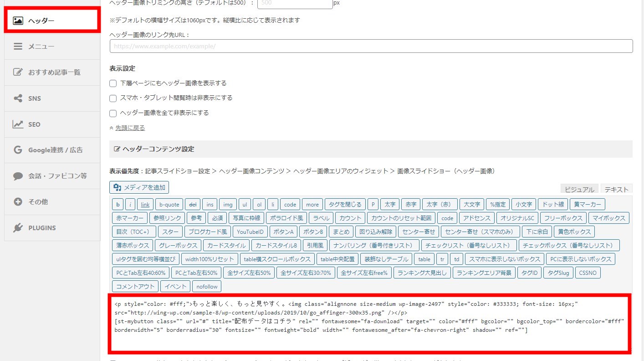
Task: Enable 下層ページにもヘッダー画像を表示する checkbox
Action: click(113, 83)
